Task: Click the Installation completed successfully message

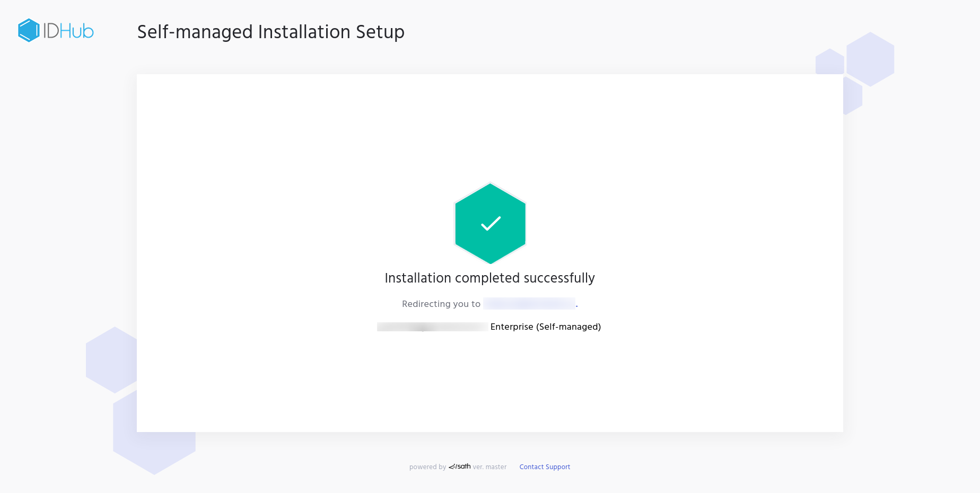Action: pos(489,278)
